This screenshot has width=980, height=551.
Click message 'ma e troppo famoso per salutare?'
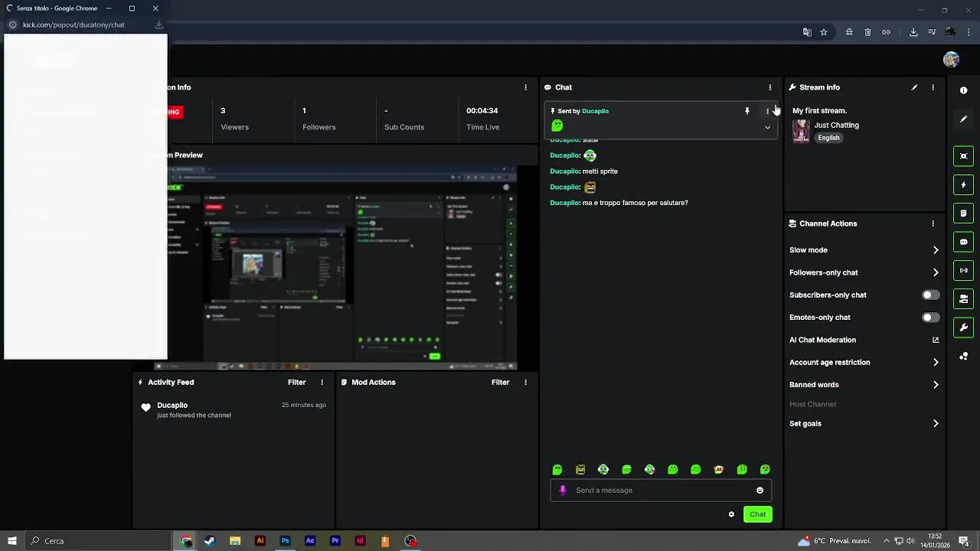tap(635, 203)
